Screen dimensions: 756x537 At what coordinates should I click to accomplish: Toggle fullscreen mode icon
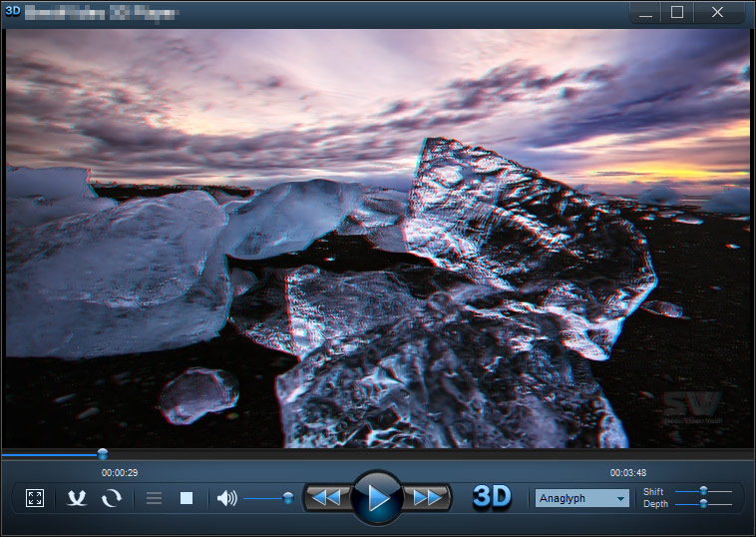point(35,498)
